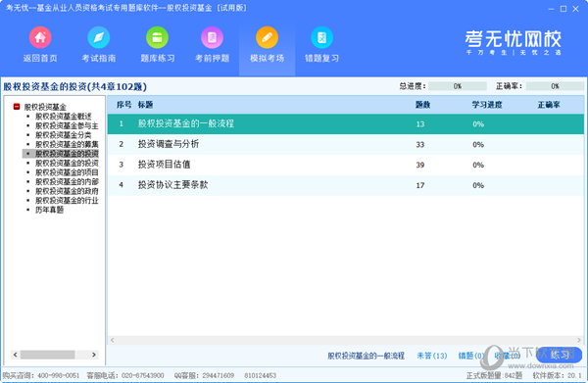Click the top 正确率 progress bar
Viewport: 588px width, 383px height.
555,86
